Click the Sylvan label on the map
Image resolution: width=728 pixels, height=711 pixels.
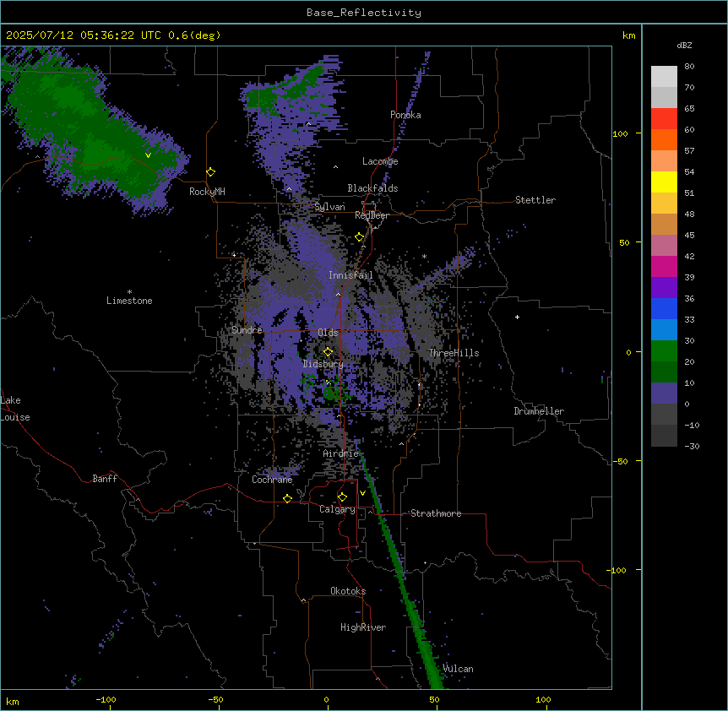pos(329,207)
